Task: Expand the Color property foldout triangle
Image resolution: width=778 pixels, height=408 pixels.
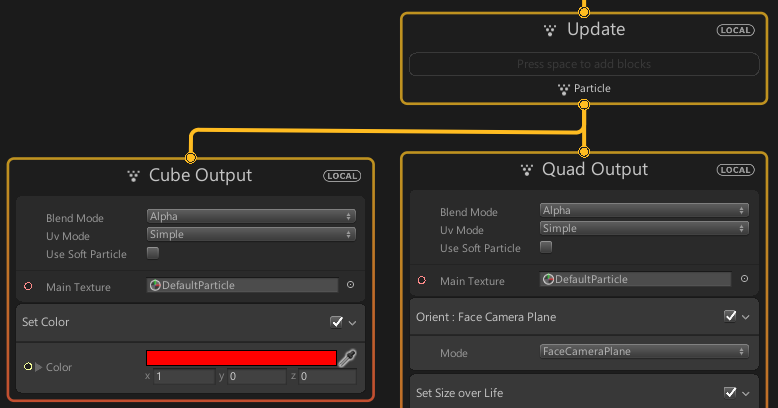Action: (39, 367)
